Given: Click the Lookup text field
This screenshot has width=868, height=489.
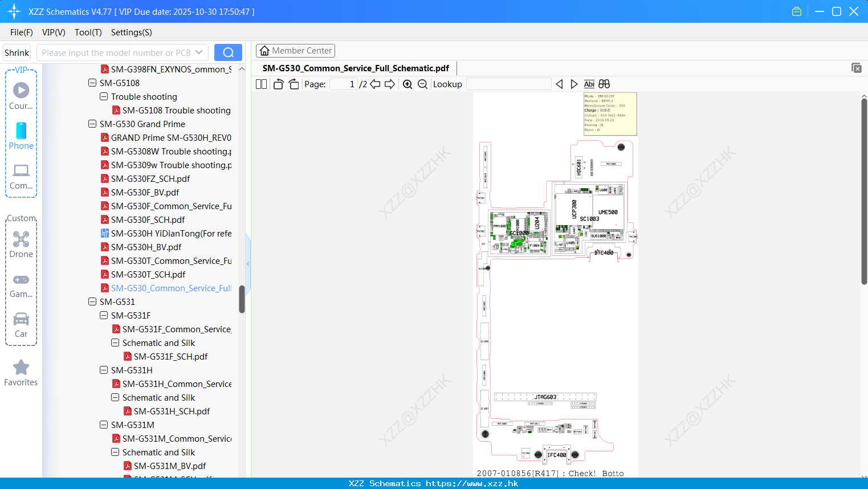Looking at the screenshot, I should 509,84.
